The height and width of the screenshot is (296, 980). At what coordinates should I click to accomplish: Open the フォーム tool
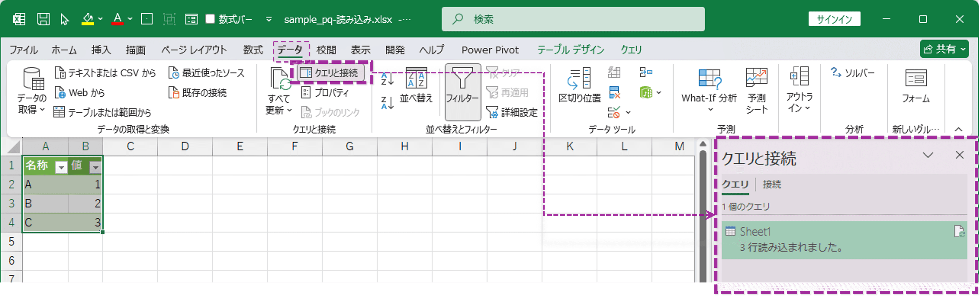pyautogui.click(x=917, y=88)
